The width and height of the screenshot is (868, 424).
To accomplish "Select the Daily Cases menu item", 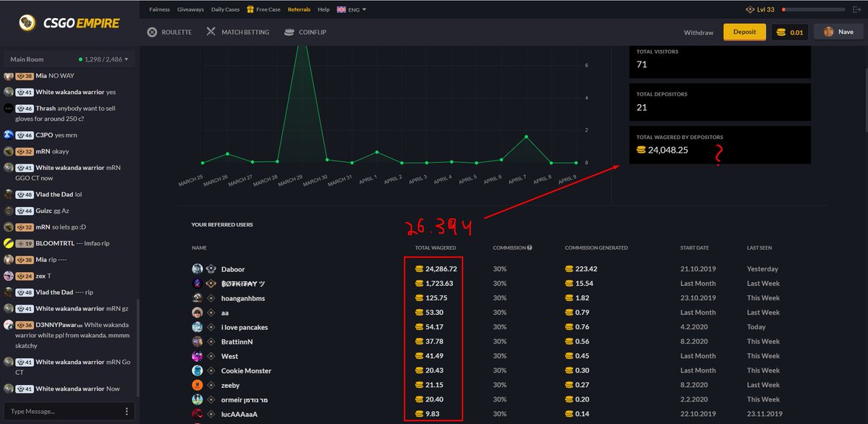I will (226, 9).
